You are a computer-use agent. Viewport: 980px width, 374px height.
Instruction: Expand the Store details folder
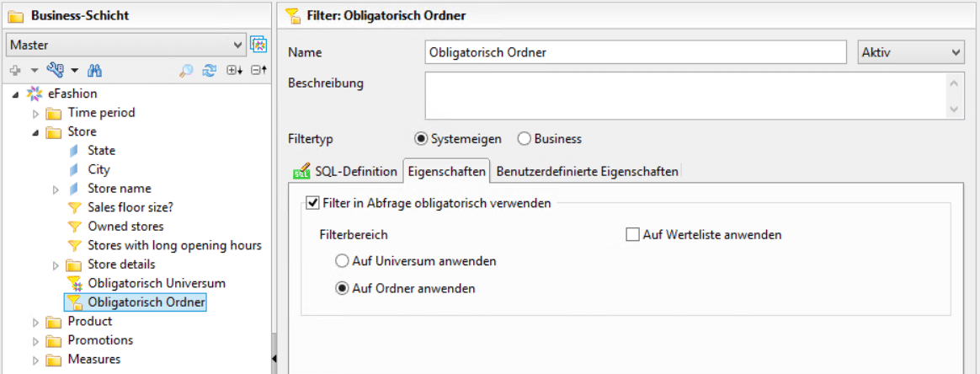(x=56, y=265)
